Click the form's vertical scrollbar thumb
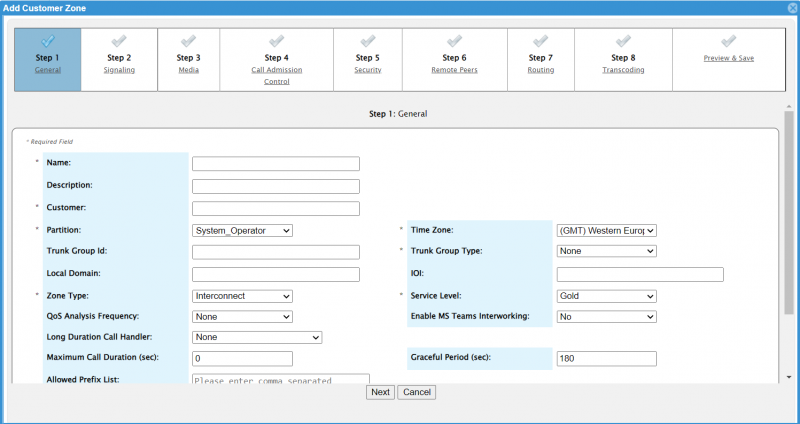This screenshot has height=424, width=800. 789,212
